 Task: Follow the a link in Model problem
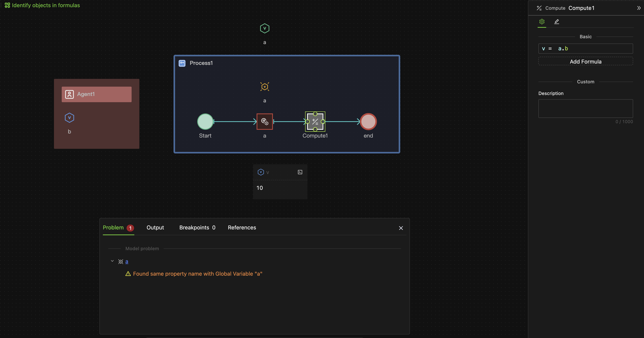click(x=127, y=261)
